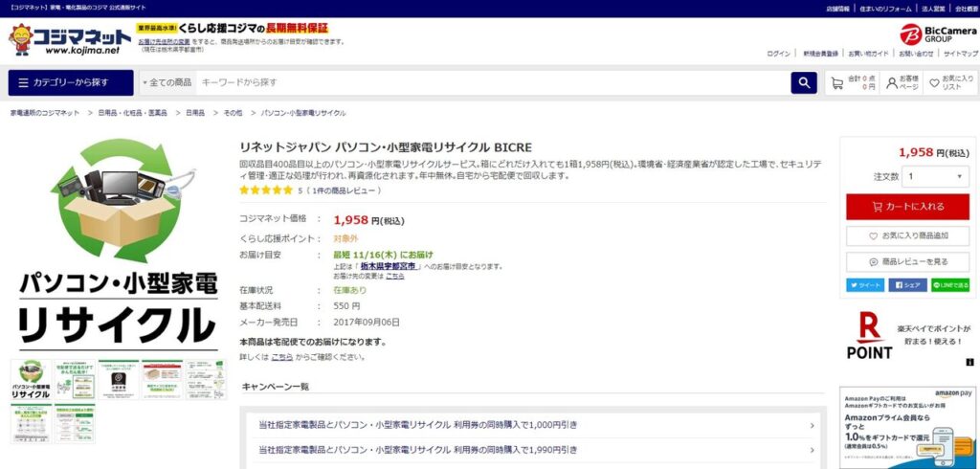Open the カテゴリーから探す category menu
980x469 pixels.
point(71,82)
